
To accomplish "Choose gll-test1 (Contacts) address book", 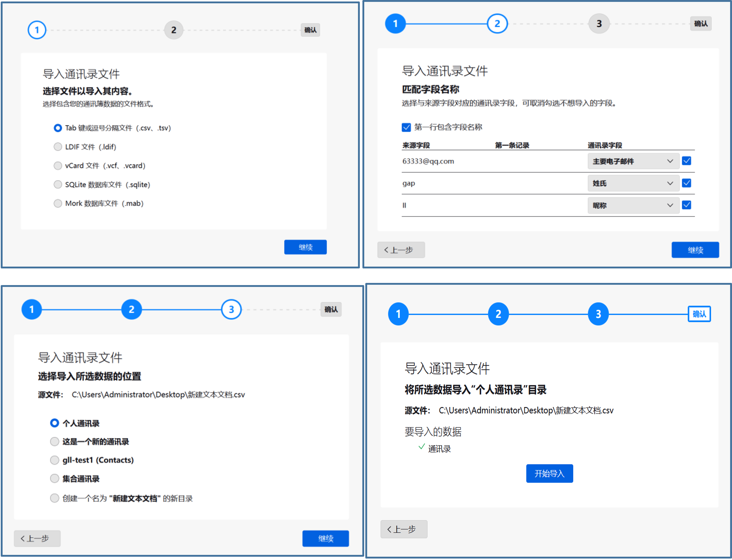I will (55, 460).
